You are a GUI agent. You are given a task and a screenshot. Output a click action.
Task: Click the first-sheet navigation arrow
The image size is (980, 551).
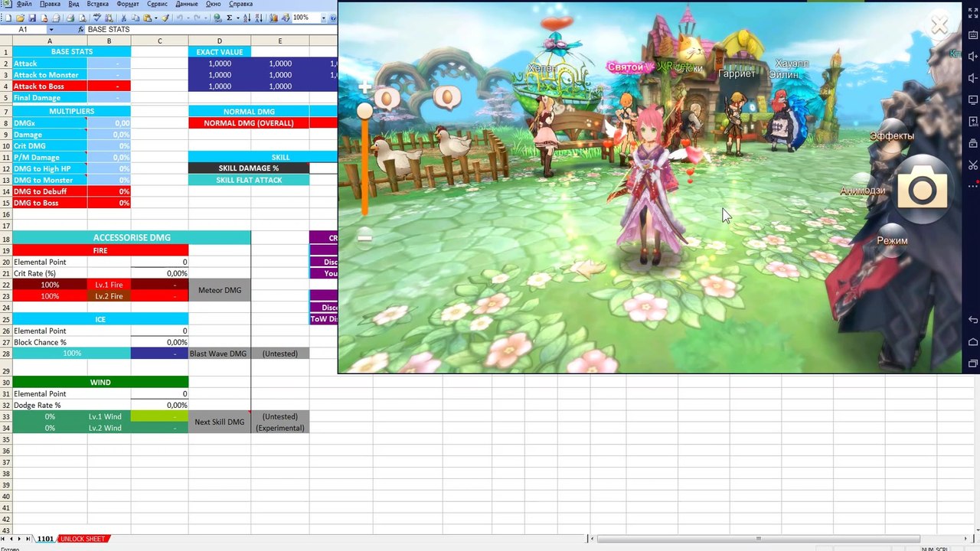[5, 539]
